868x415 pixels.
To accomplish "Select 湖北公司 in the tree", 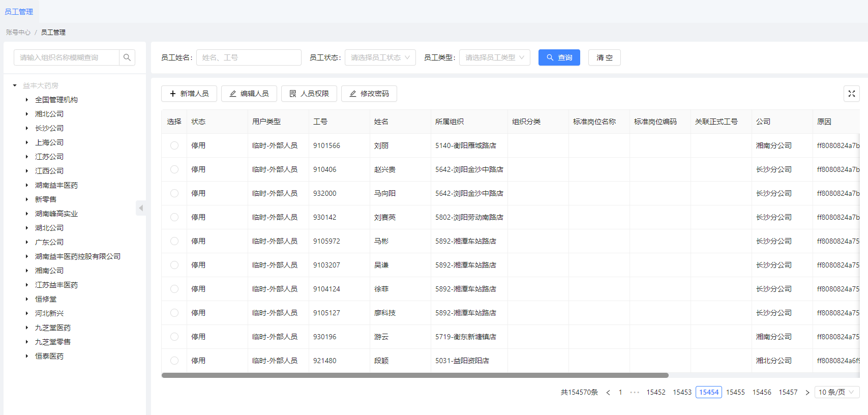I will 49,228.
